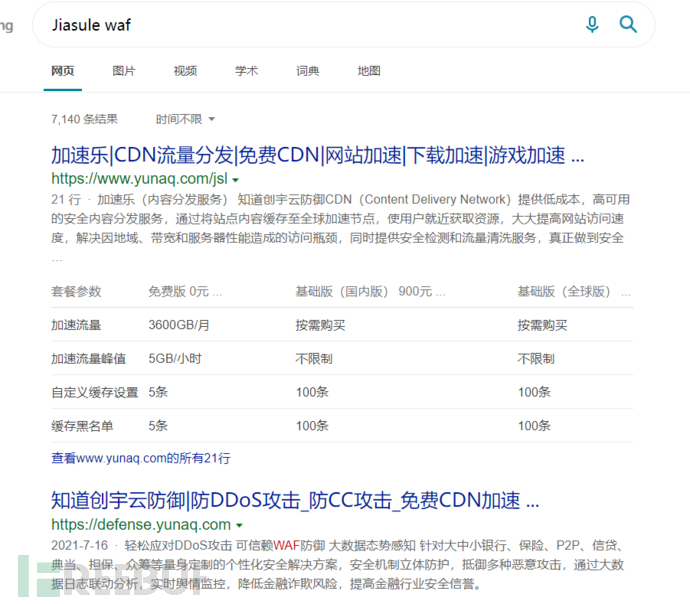The width and height of the screenshot is (690, 604).
Task: Click the 基础版（国内版）900元 column header
Action: point(370,292)
